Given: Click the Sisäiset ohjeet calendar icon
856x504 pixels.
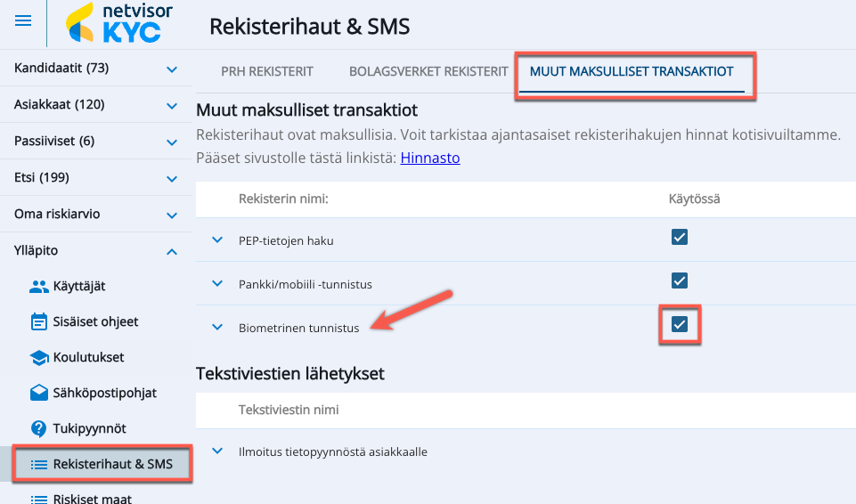Looking at the screenshot, I should tap(38, 321).
